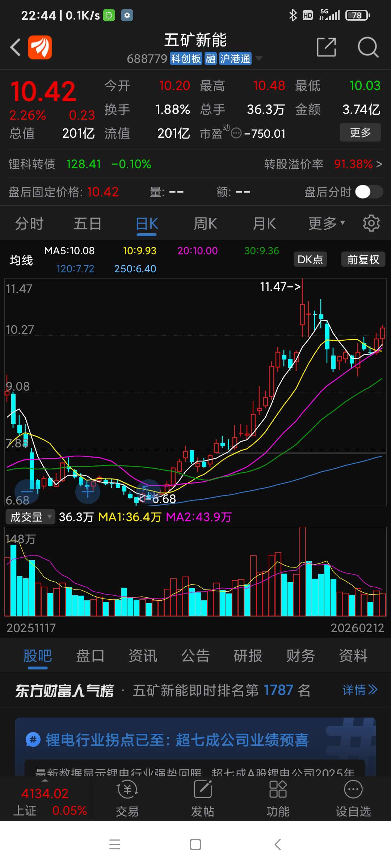Viewport: 391px width, 868px height.
Task: Open the 研报 research reports tab
Action: coord(248,655)
